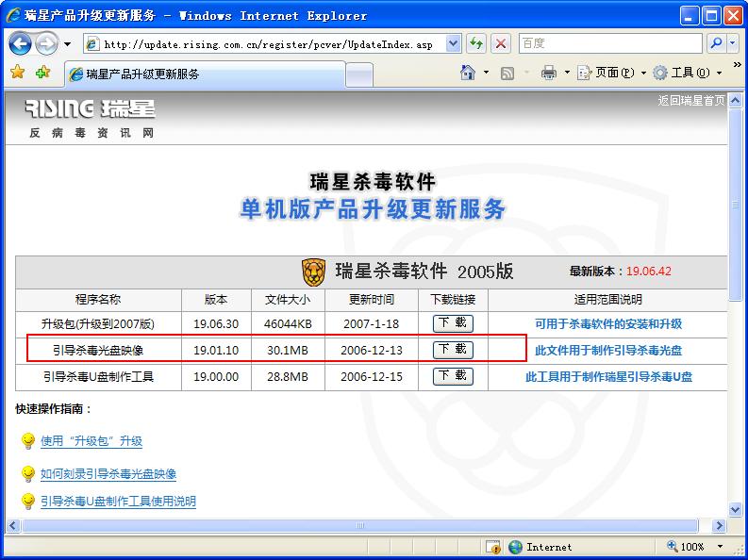Open Favorites Center star icon
Viewport: 748px width, 560px height.
click(x=18, y=73)
